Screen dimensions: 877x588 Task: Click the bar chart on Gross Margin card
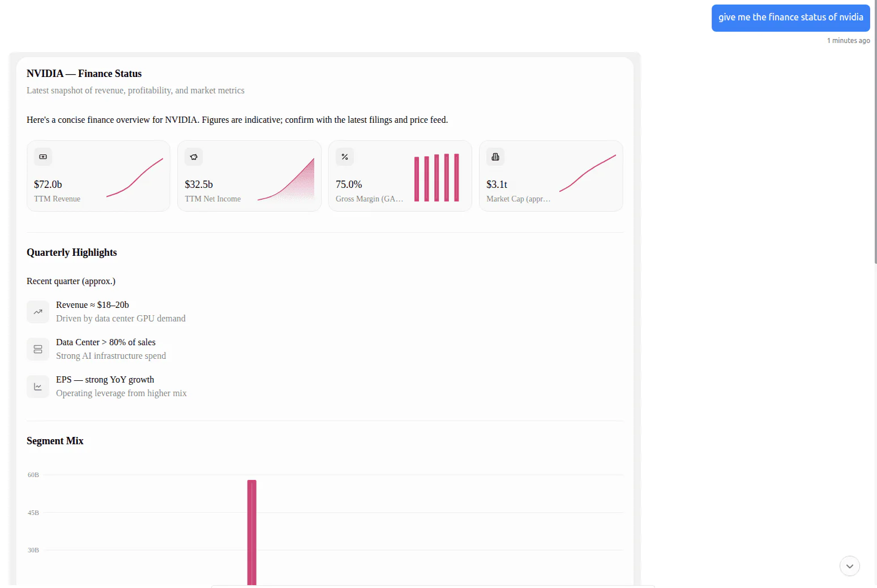pos(437,177)
